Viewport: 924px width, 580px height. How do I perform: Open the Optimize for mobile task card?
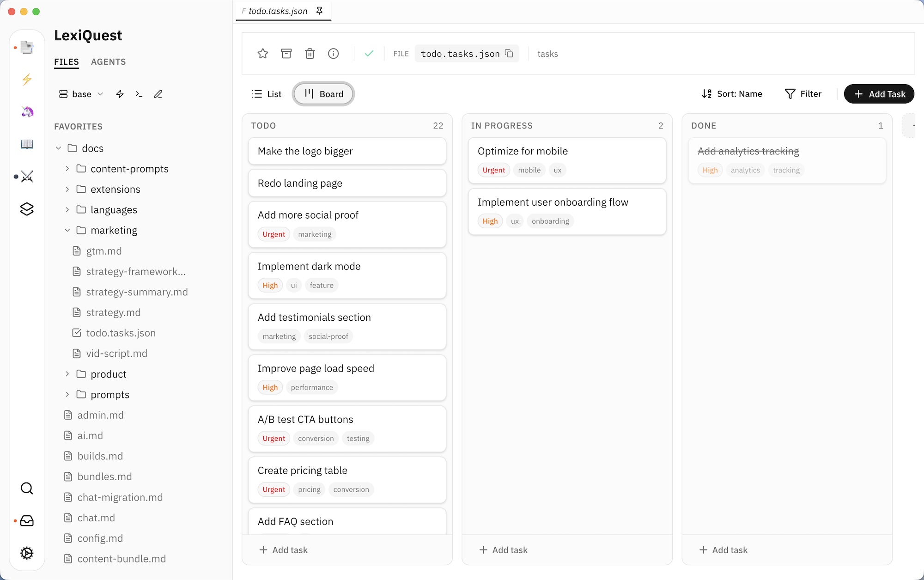567,160
